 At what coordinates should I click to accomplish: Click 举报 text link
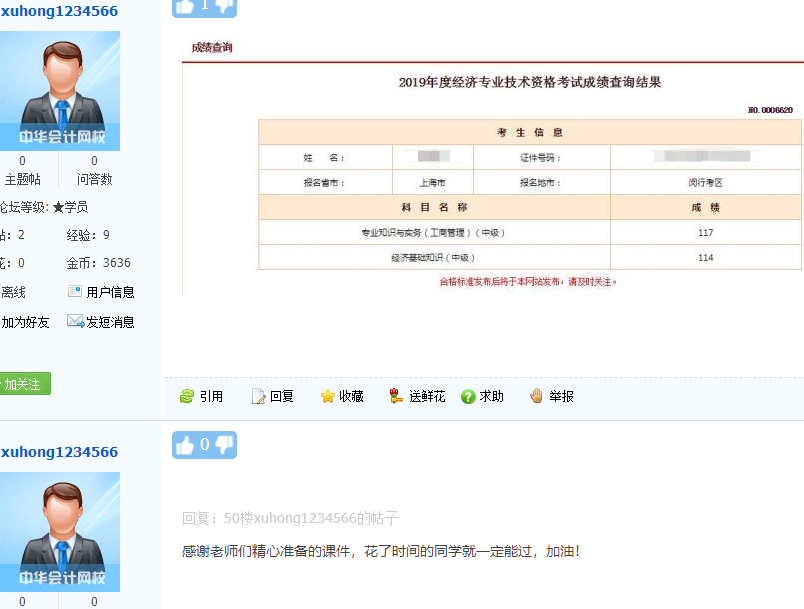[561, 396]
